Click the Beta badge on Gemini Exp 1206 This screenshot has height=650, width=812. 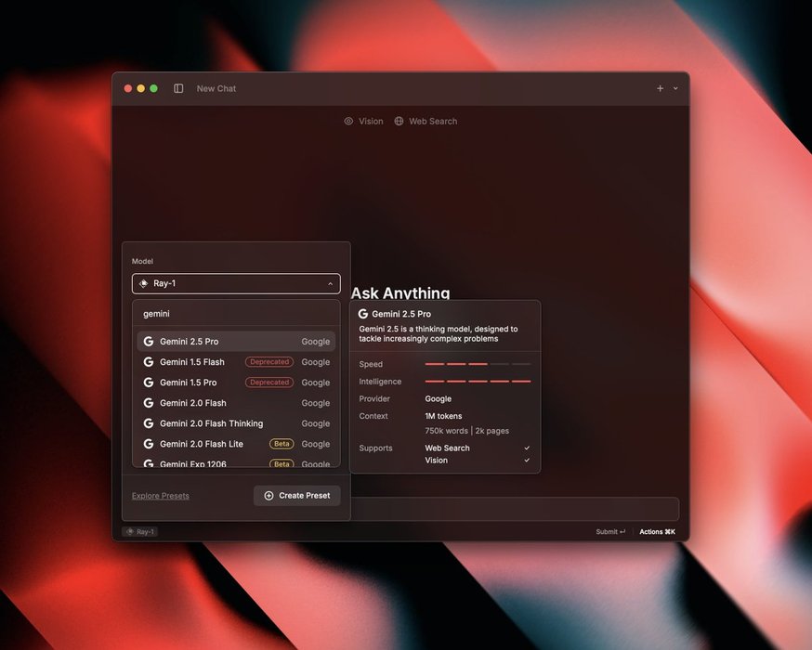click(282, 463)
